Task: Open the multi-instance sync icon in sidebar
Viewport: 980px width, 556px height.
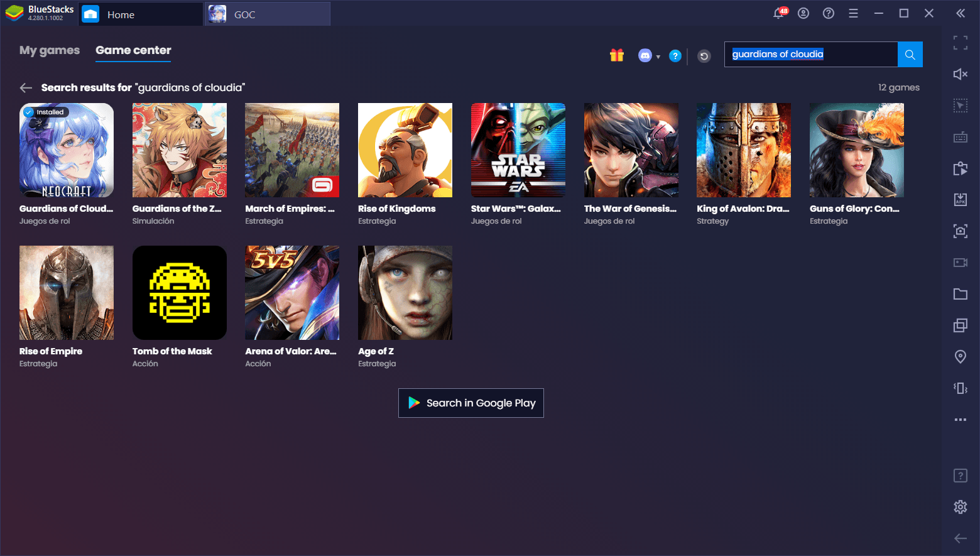Action: click(x=961, y=168)
